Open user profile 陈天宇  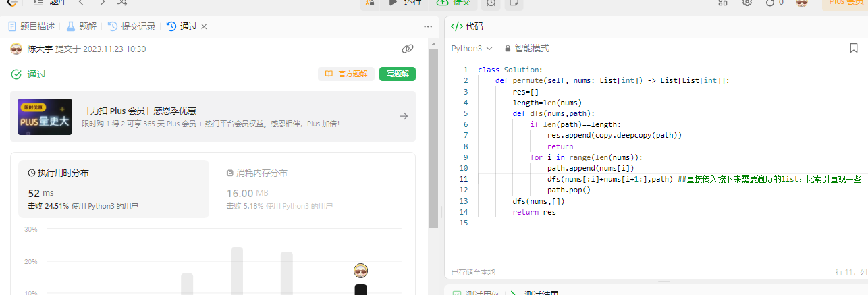click(x=39, y=49)
